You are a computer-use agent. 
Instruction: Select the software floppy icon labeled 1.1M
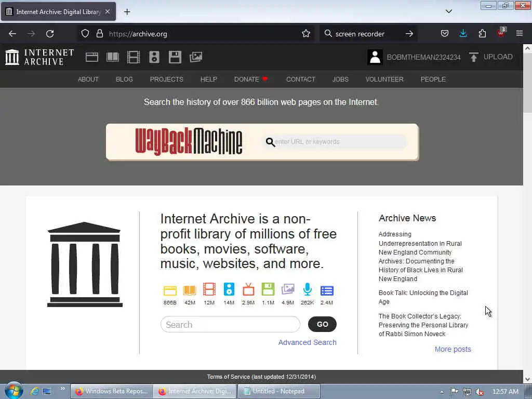pyautogui.click(x=268, y=289)
